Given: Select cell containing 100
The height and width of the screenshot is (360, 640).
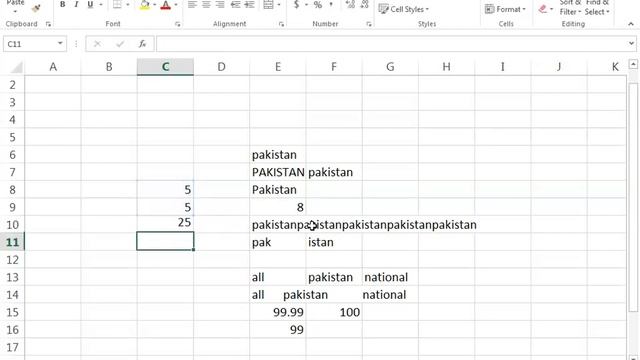Looking at the screenshot, I should pos(334,312).
